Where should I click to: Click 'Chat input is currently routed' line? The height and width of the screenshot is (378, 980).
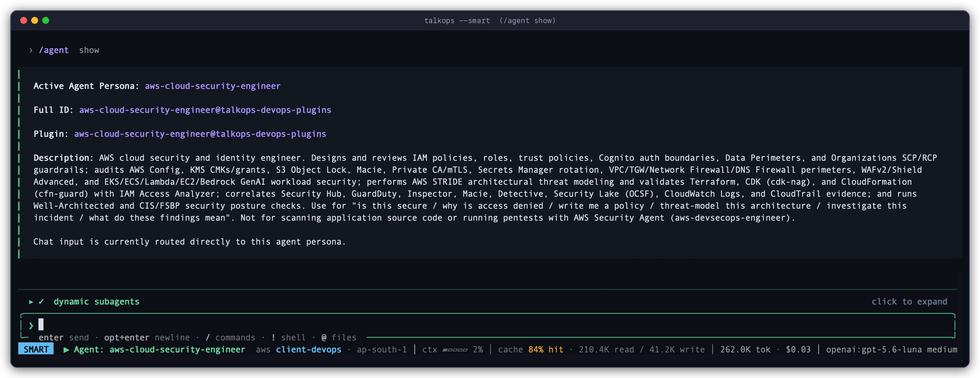(190, 242)
